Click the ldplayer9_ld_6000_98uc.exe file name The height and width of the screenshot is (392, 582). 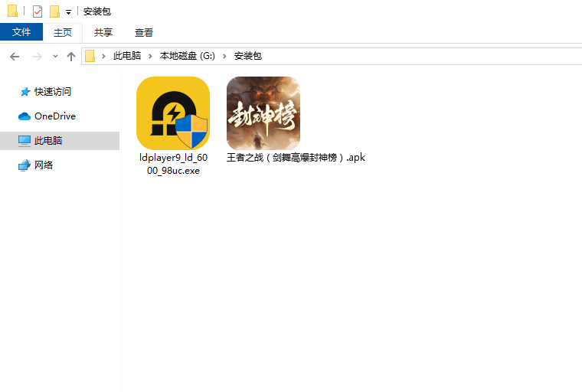pos(173,164)
